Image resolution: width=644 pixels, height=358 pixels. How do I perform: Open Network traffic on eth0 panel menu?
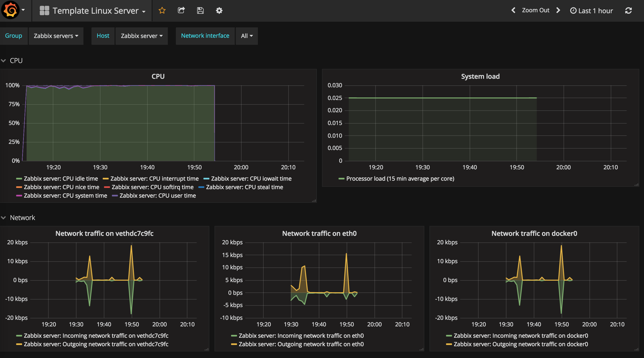pos(319,233)
